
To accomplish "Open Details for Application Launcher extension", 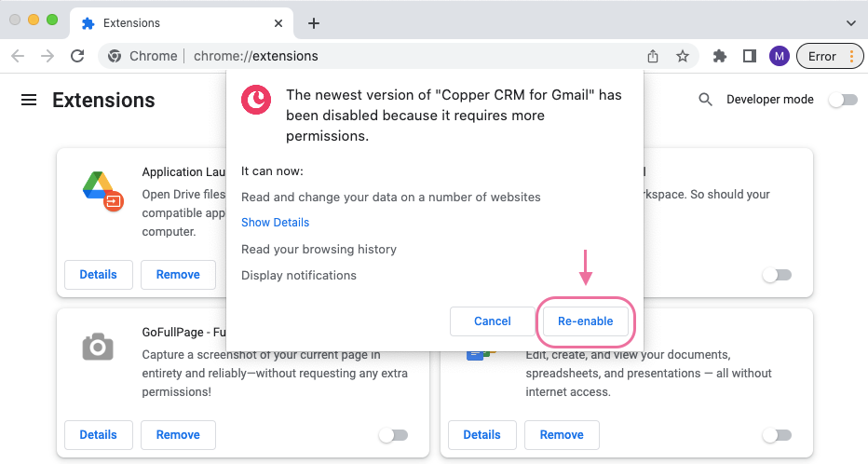I will click(x=99, y=275).
